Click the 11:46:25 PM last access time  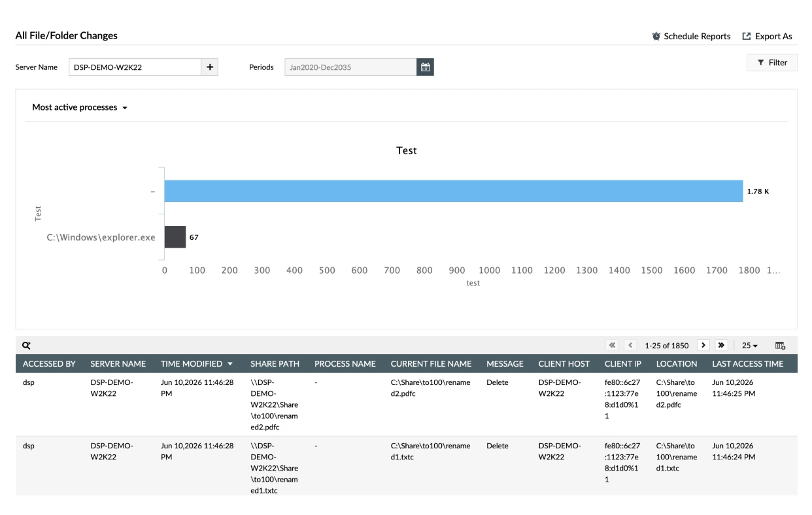coord(734,388)
